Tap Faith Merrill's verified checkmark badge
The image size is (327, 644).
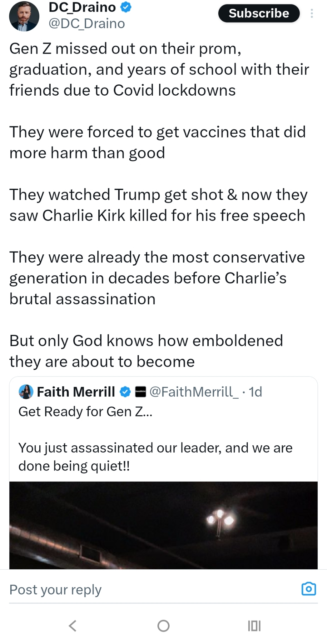tap(125, 392)
